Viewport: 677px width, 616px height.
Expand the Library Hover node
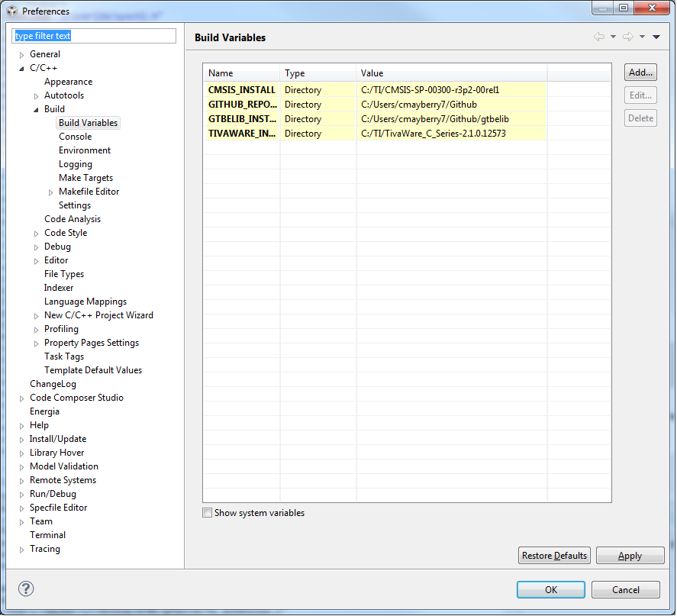pyautogui.click(x=21, y=453)
